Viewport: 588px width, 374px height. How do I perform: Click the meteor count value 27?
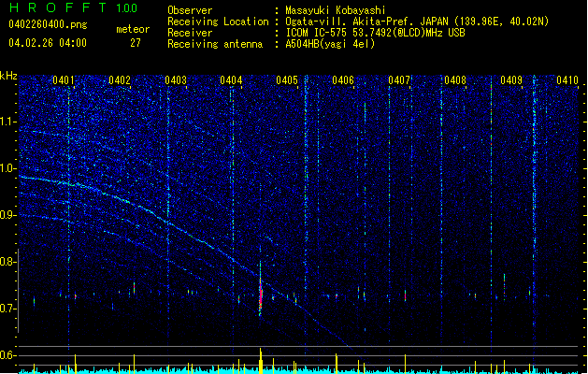click(136, 43)
